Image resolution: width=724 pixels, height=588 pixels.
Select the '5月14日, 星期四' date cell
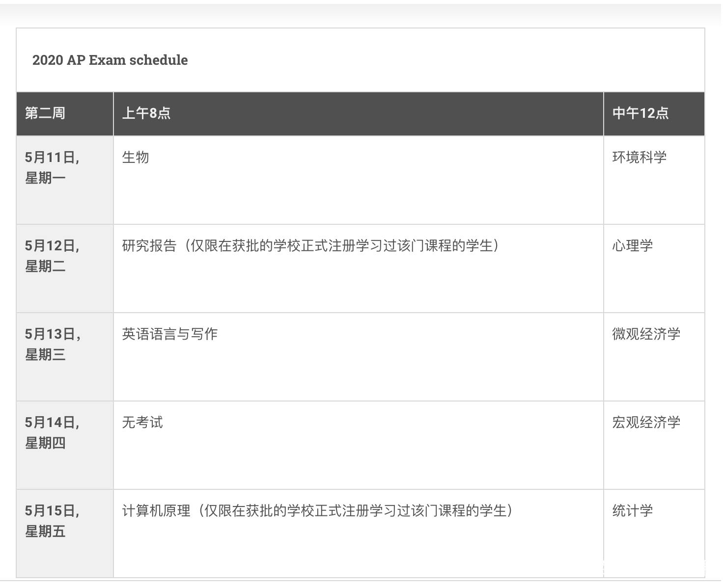coord(52,432)
